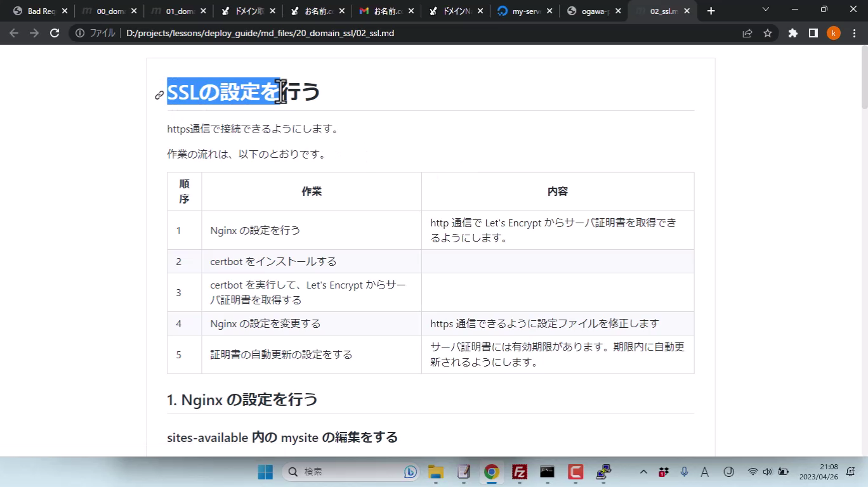Toggle the browser side panel
The height and width of the screenshot is (487, 868).
coord(813,33)
